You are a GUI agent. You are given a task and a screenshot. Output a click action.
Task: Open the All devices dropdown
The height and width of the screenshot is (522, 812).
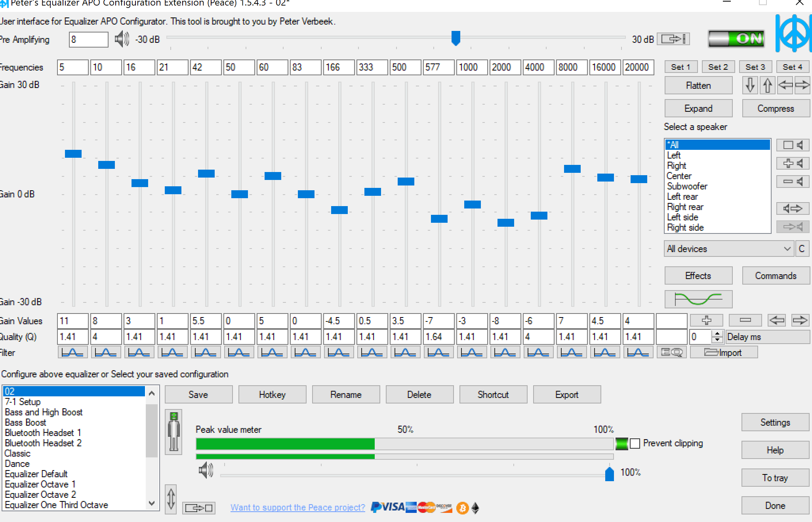coord(729,249)
